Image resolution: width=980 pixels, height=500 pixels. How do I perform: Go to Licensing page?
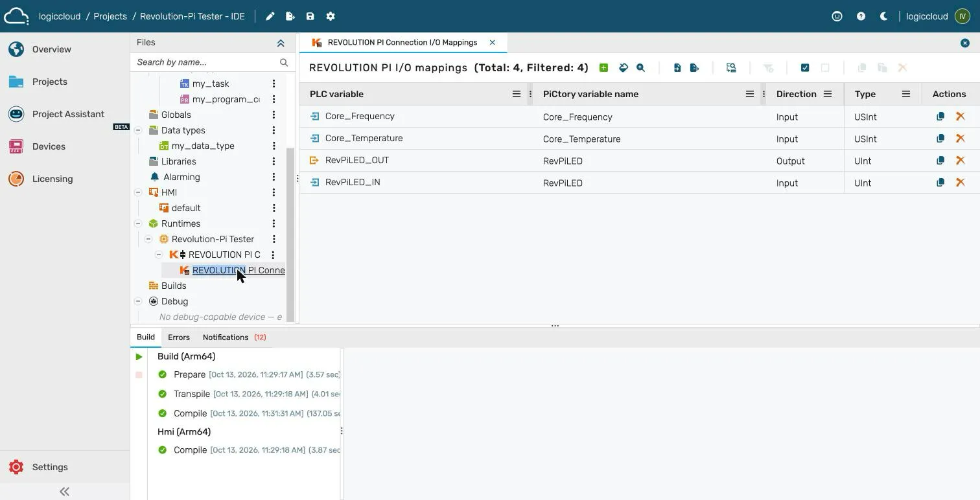[52, 179]
